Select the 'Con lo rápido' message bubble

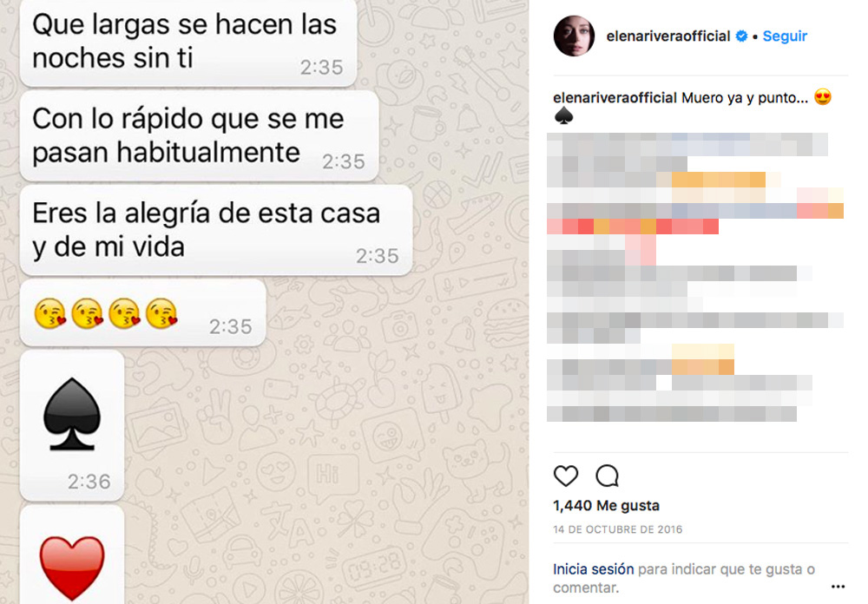click(200, 135)
